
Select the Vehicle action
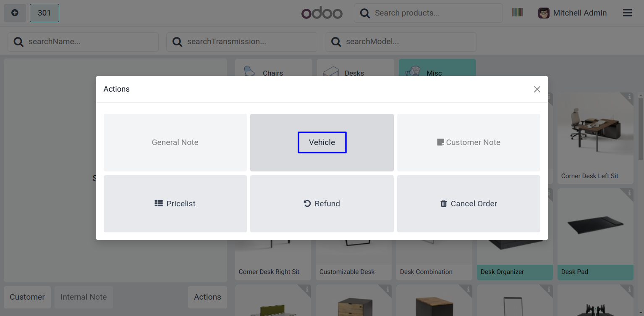(322, 142)
